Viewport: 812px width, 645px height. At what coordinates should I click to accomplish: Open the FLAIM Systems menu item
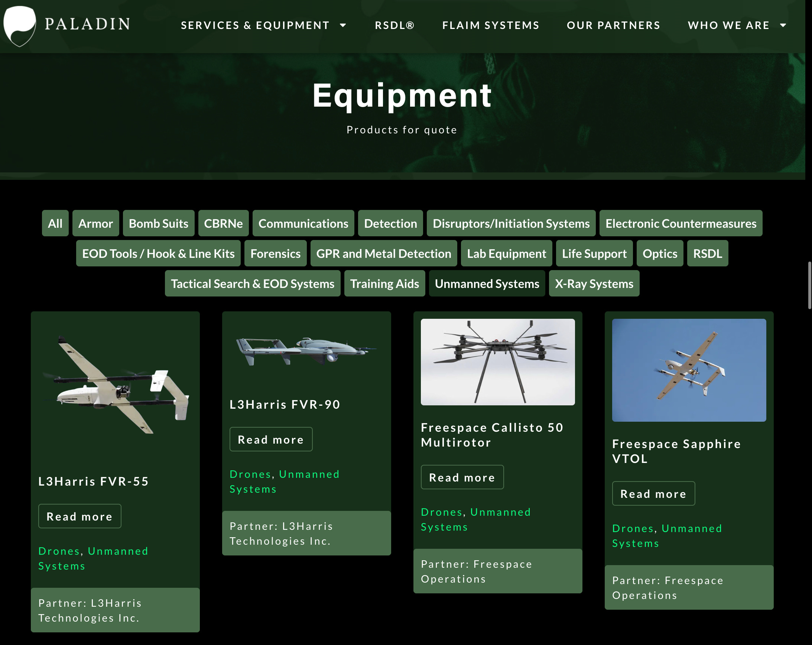point(490,26)
